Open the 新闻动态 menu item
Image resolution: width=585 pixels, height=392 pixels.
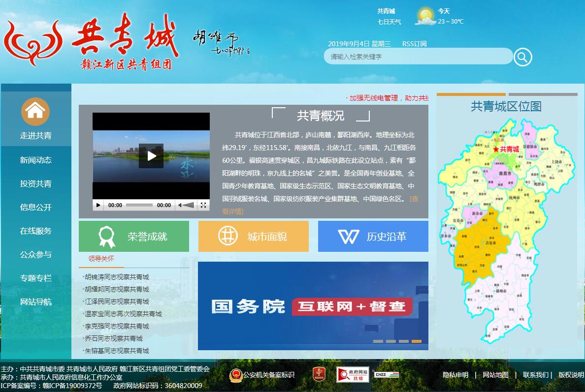pos(35,160)
